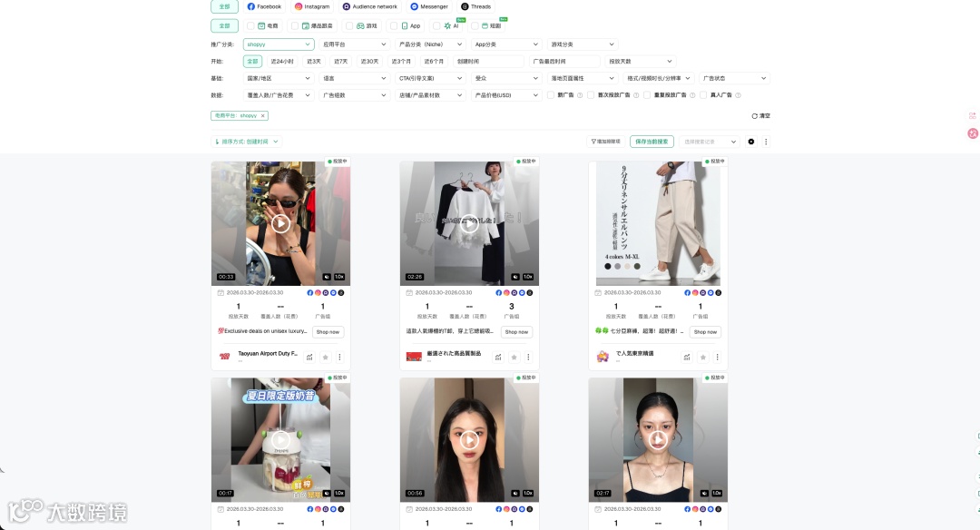Click mute icon on white sweater video

click(x=515, y=276)
